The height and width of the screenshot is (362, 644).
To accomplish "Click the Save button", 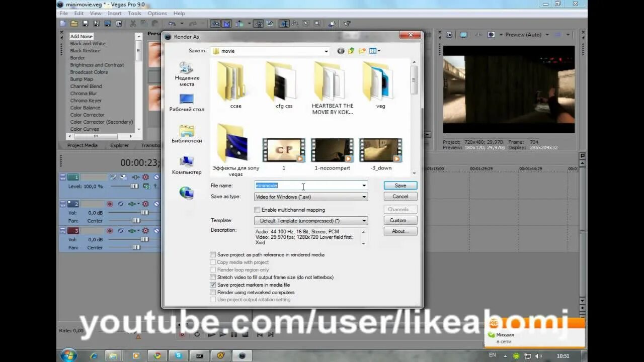I will tap(400, 186).
